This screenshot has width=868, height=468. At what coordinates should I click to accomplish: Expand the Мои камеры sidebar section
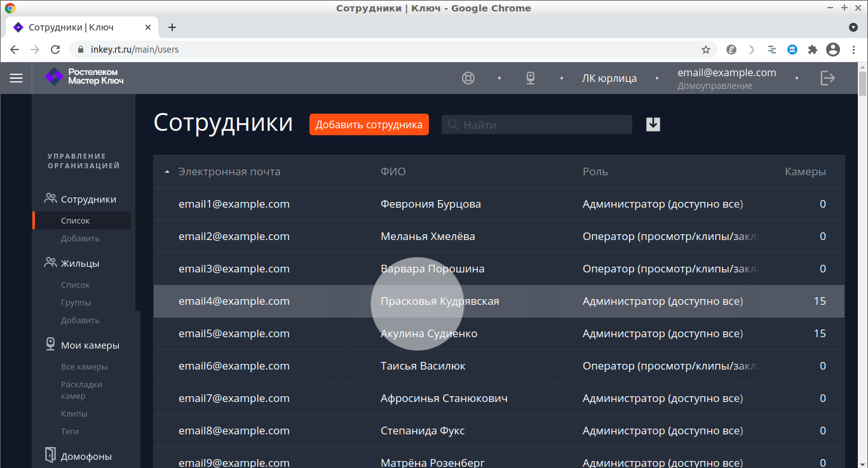90,345
